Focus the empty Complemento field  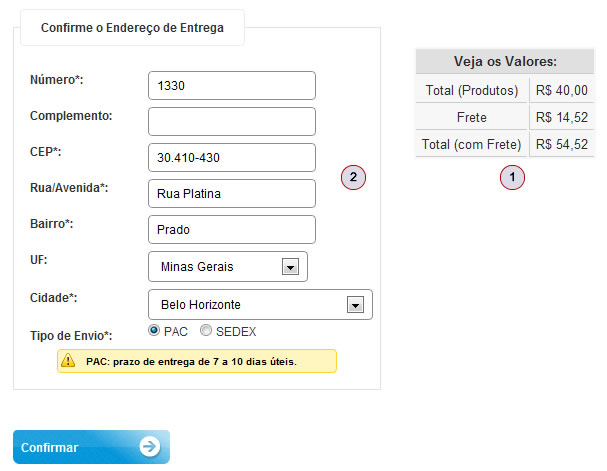tap(231, 122)
